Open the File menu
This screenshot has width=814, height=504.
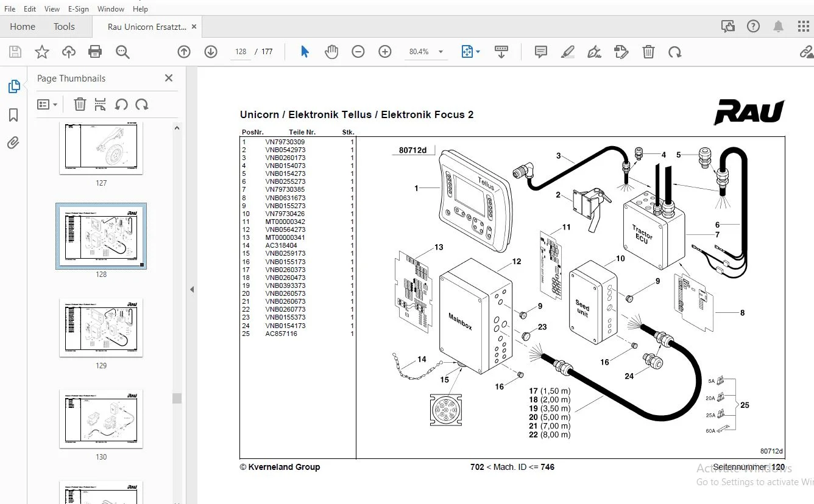point(10,9)
